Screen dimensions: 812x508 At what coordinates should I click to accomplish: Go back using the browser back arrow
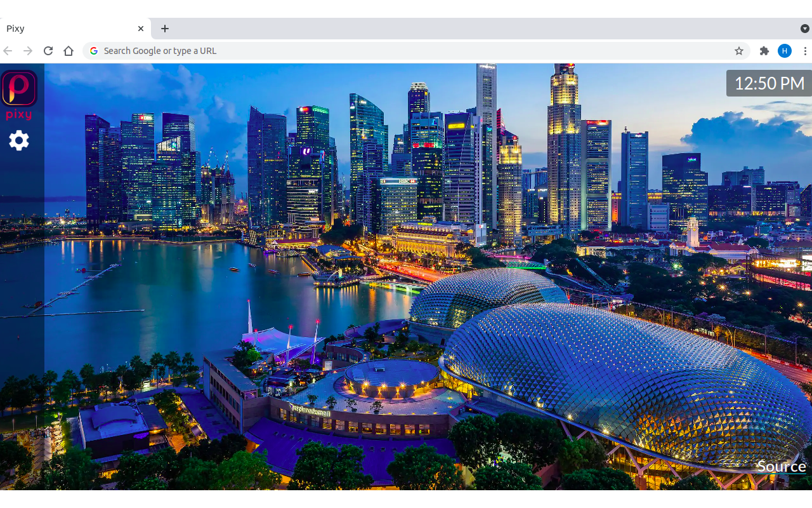point(7,51)
